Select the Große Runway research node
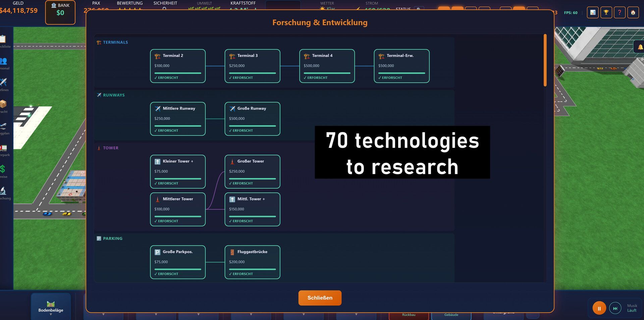The height and width of the screenshot is (320, 644). coord(252,119)
